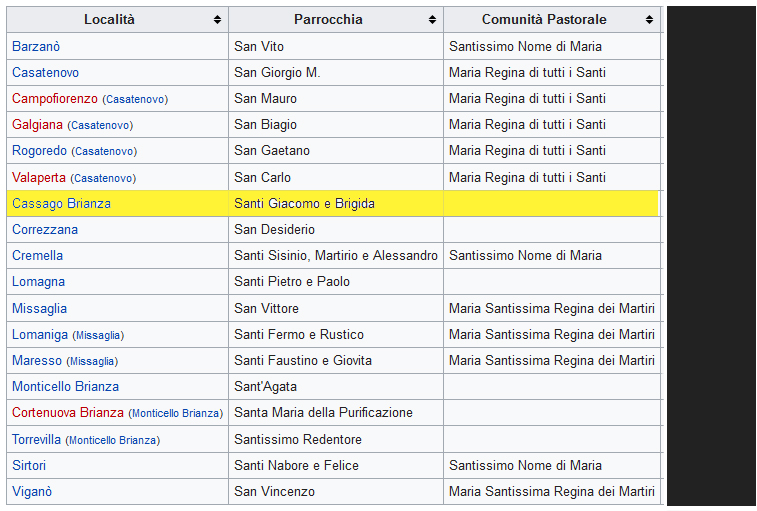Open highlighted Cassago Brianza link
757x511 pixels.
coord(61,203)
